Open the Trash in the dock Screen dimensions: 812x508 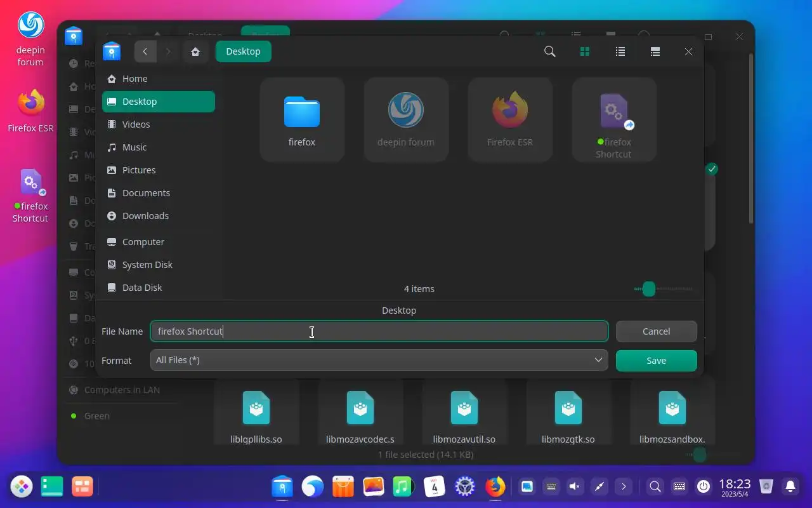pos(766,487)
